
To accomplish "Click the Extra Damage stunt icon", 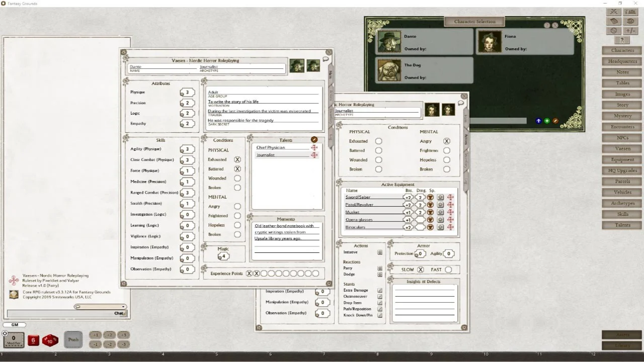I will (380, 290).
